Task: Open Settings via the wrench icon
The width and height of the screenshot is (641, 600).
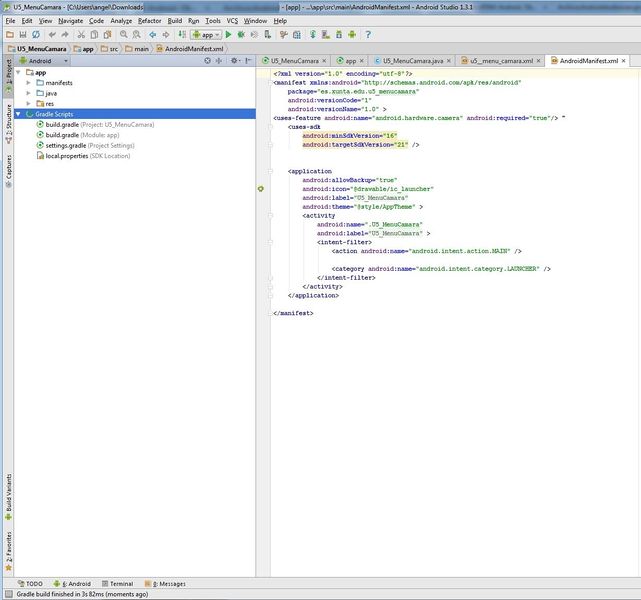Action: point(283,35)
